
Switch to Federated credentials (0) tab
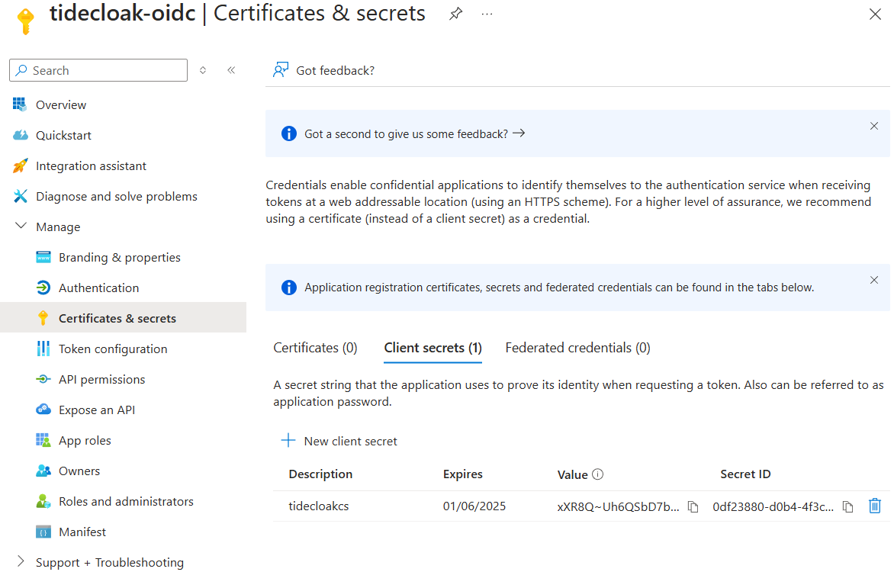pyautogui.click(x=577, y=348)
